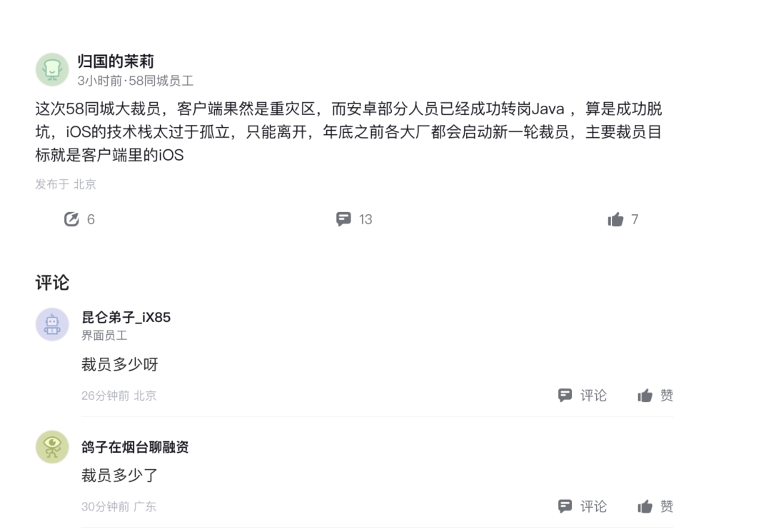
Task: Click comment bubble icon on 裁员多少呀 reply
Action: click(565, 395)
